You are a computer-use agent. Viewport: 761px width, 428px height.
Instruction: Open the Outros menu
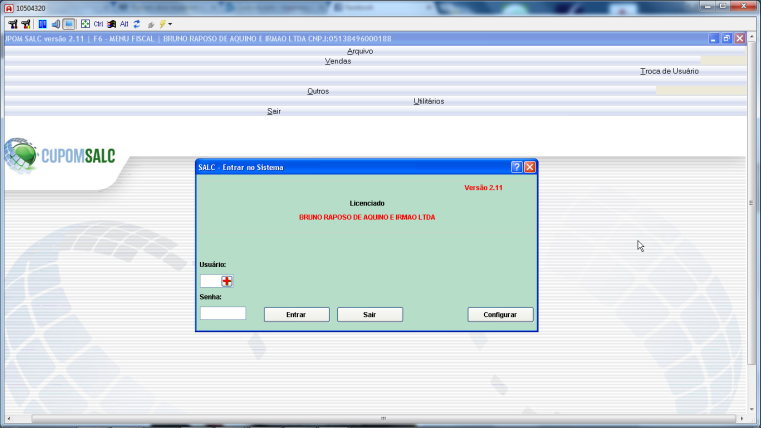coord(318,91)
